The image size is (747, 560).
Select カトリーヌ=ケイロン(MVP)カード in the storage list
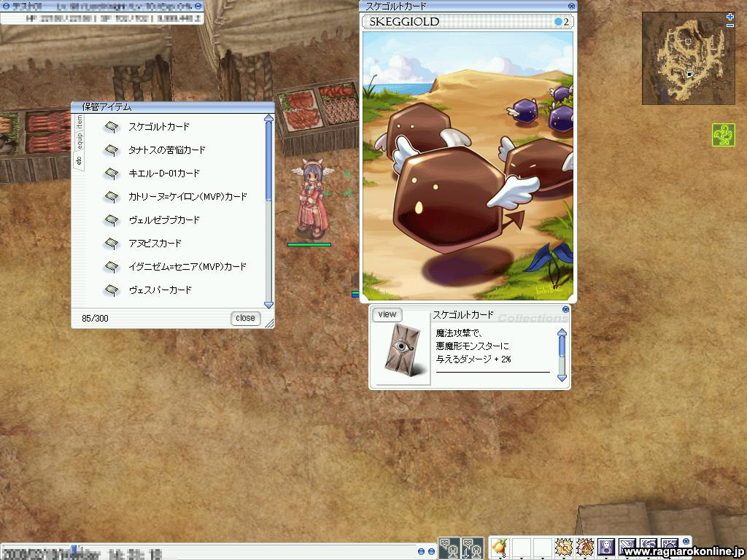click(187, 197)
